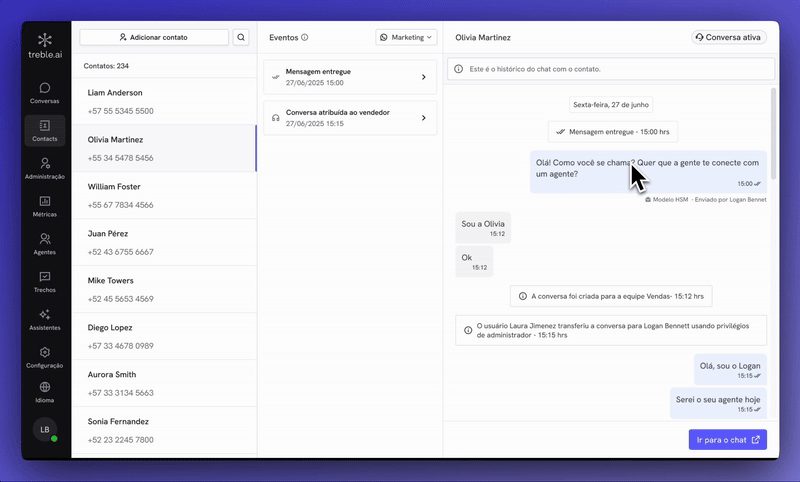Click Modelo HSM sender caption
The height and width of the screenshot is (482, 800).
coord(706,200)
